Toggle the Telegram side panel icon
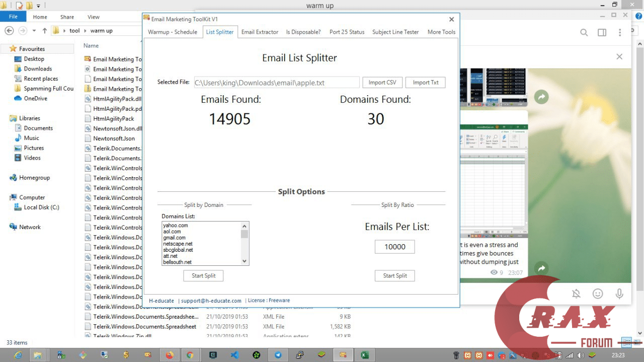Viewport: 644px width, 362px height. point(602,33)
